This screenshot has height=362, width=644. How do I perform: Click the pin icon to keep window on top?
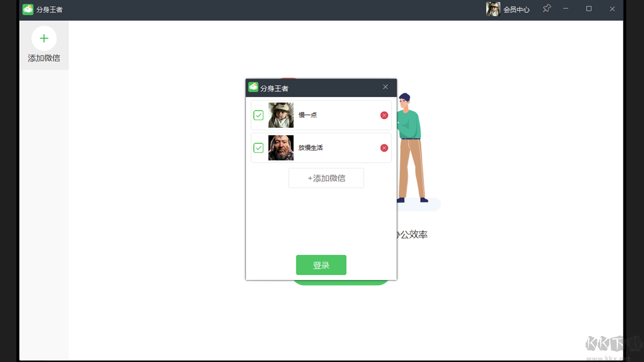click(x=546, y=9)
